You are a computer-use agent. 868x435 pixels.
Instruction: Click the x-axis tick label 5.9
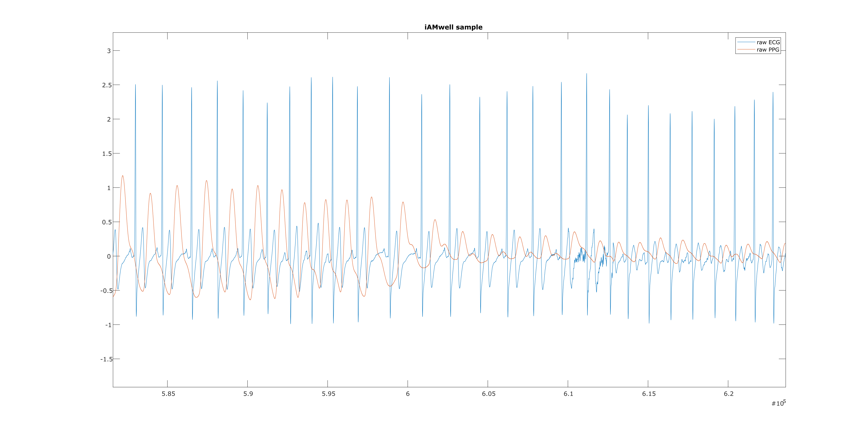[x=248, y=394]
